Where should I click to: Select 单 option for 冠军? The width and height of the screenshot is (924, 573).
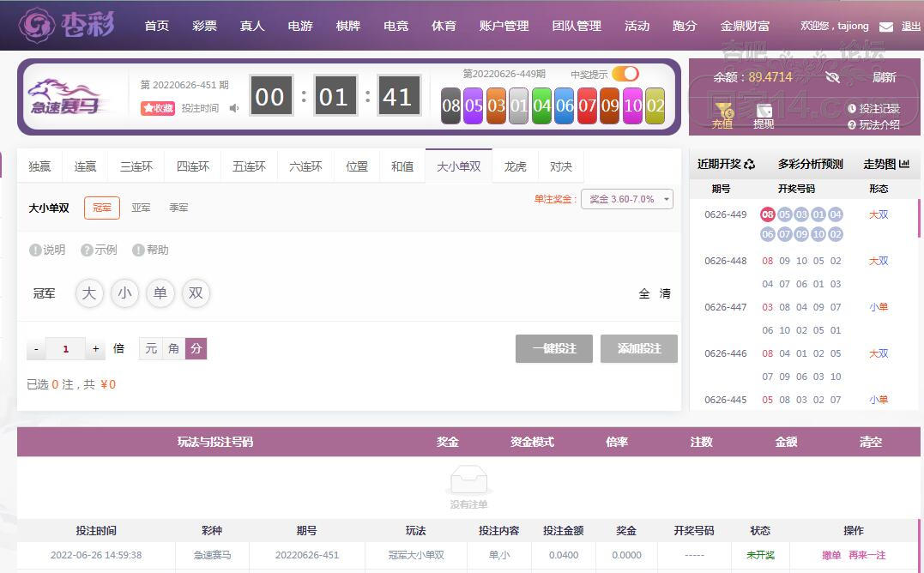pos(160,293)
